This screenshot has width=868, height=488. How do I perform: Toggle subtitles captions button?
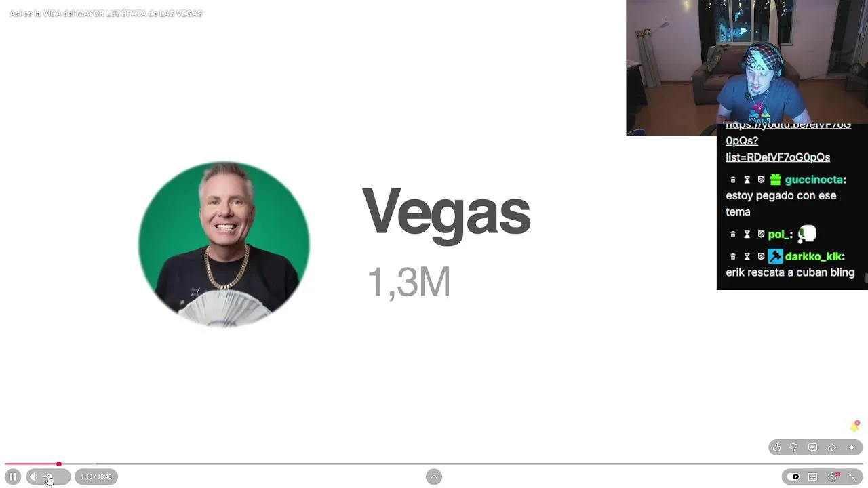pyautogui.click(x=812, y=476)
